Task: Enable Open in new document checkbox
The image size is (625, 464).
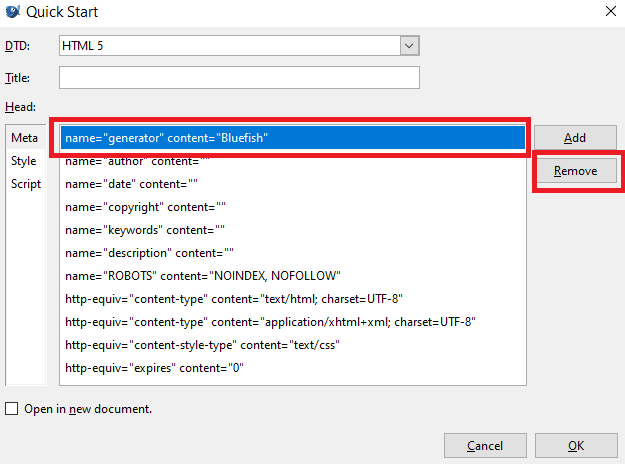Action: tap(12, 409)
